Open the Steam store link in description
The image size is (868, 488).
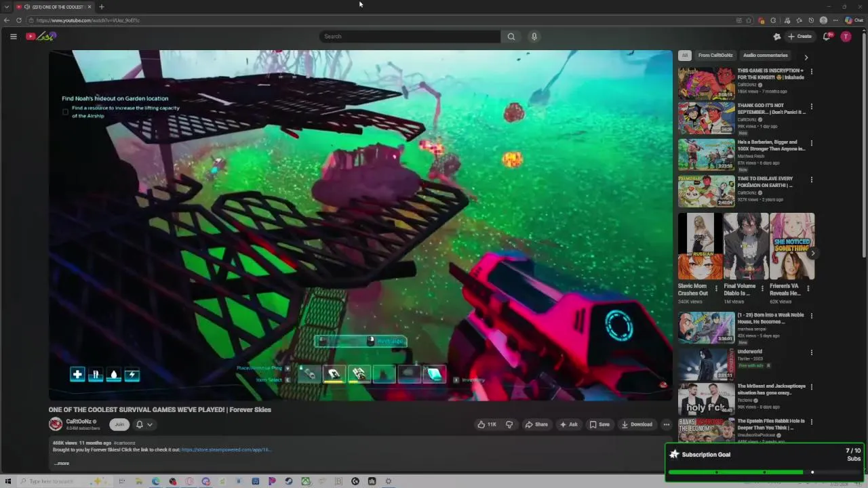click(226, 449)
